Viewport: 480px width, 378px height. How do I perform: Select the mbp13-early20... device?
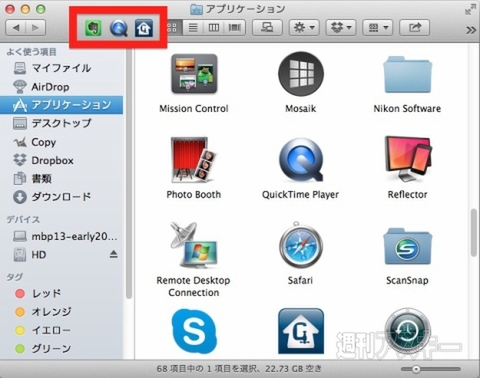tap(61, 236)
